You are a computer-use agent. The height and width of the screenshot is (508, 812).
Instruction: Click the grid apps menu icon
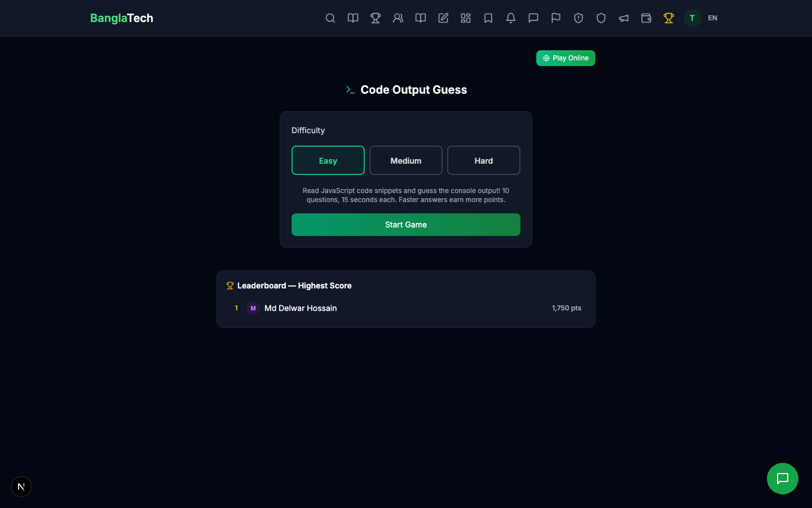coord(466,18)
